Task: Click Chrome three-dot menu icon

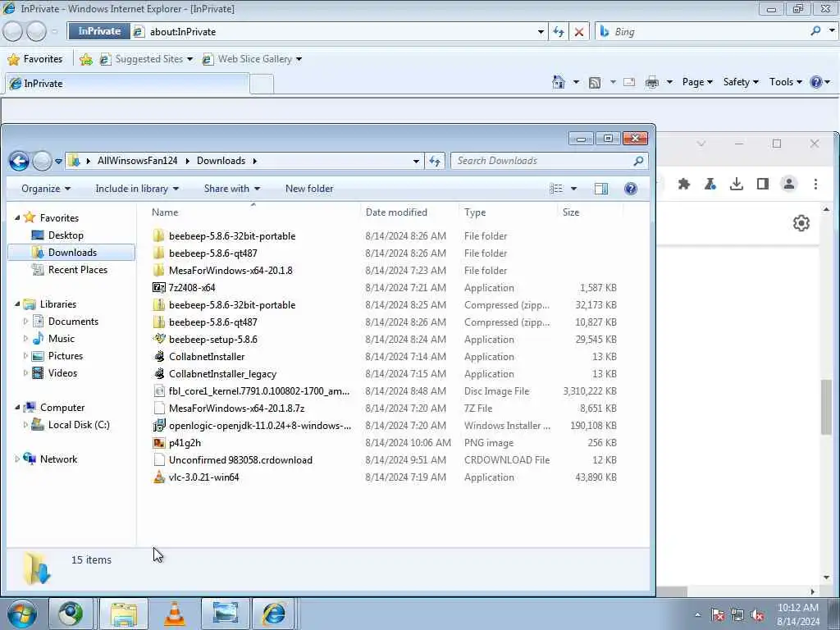Action: click(x=815, y=185)
